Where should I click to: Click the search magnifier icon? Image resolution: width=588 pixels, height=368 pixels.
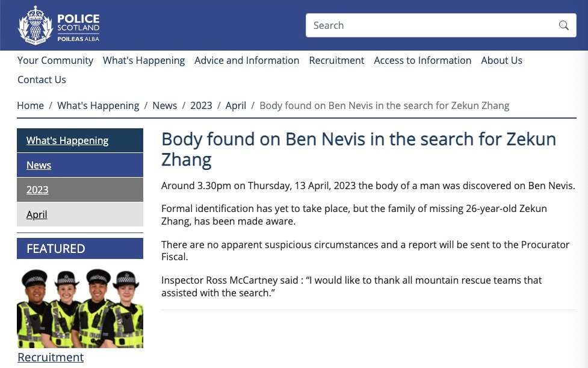(x=563, y=25)
